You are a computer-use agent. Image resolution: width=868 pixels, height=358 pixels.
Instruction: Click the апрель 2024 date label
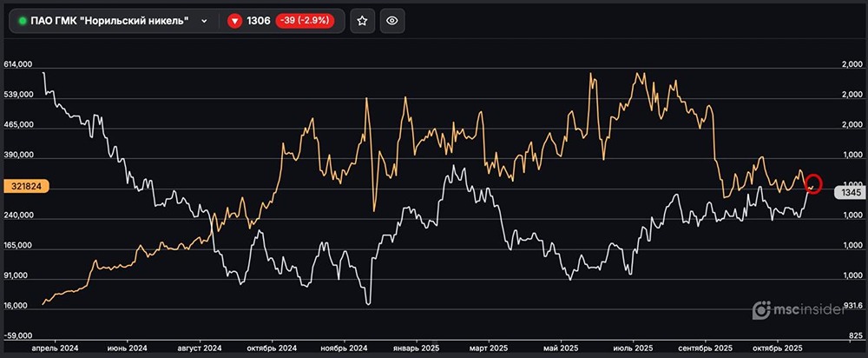(55, 348)
